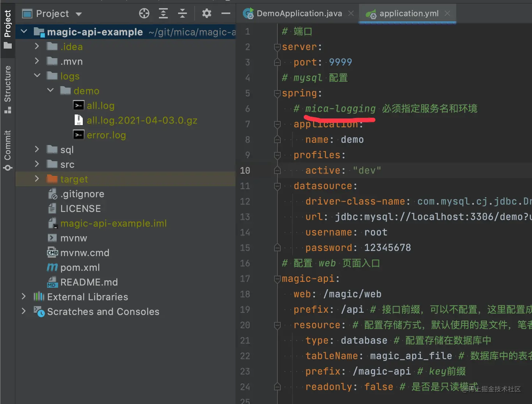Image resolution: width=532 pixels, height=404 pixels.
Task: Fold the profiles block on line 9
Action: tap(277, 155)
